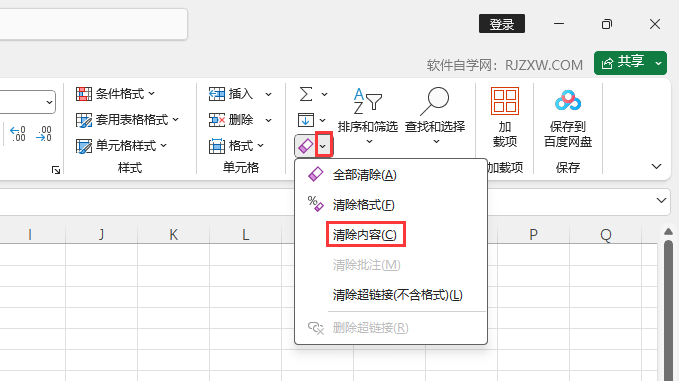Select column K header
Viewport: 679px width, 381px height.
click(x=173, y=235)
